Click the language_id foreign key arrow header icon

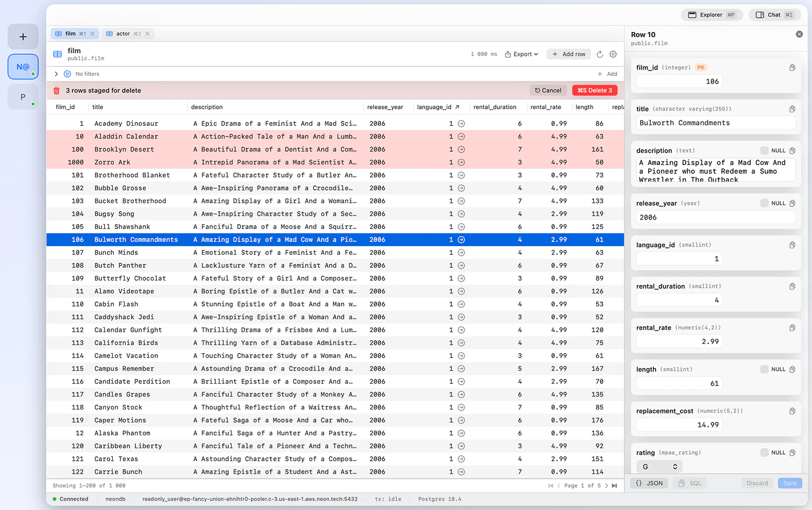(x=457, y=107)
